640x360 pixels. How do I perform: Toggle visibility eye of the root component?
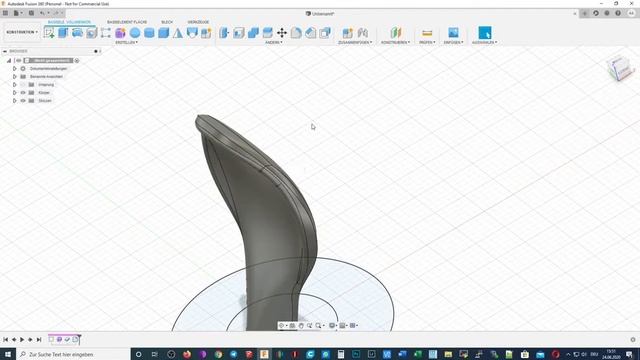click(18, 60)
